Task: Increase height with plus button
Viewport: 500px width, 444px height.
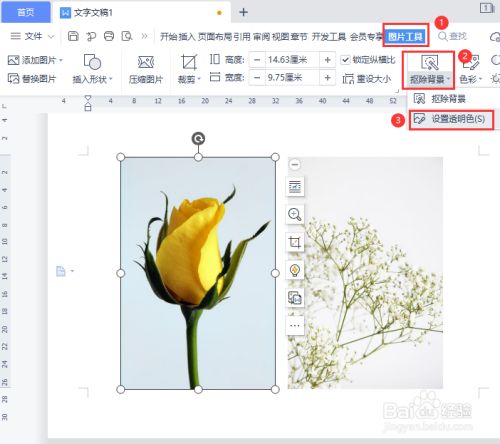Action: tap(327, 60)
